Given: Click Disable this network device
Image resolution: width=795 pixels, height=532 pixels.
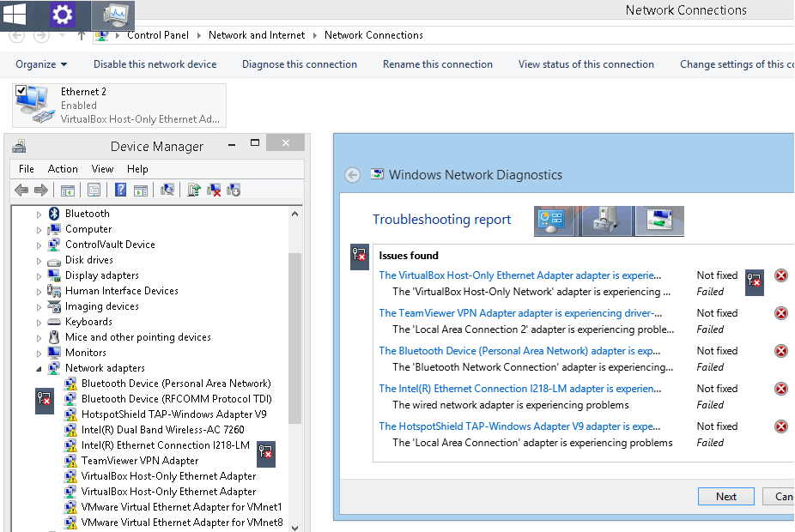Looking at the screenshot, I should [x=155, y=64].
